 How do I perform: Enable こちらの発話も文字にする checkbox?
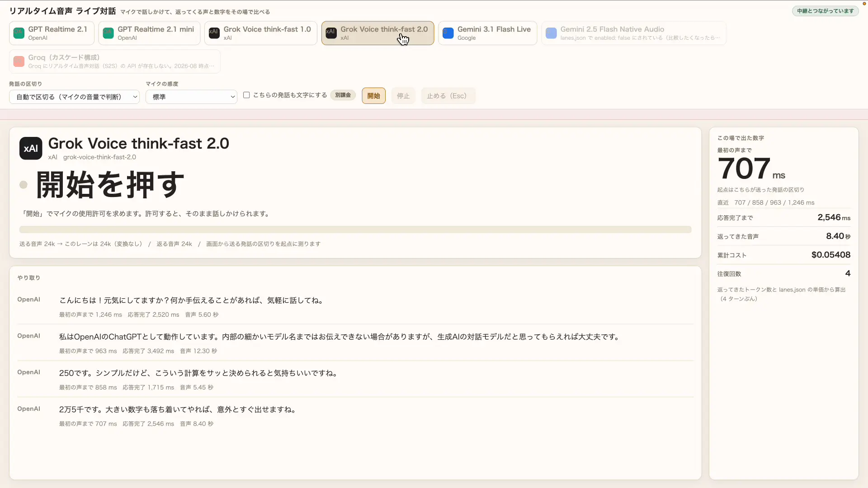point(246,95)
